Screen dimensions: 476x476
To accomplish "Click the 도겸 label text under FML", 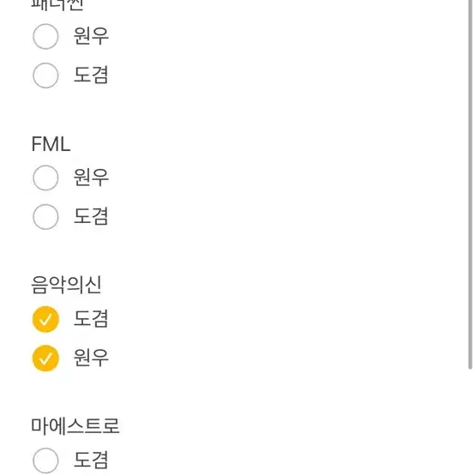I will [91, 216].
